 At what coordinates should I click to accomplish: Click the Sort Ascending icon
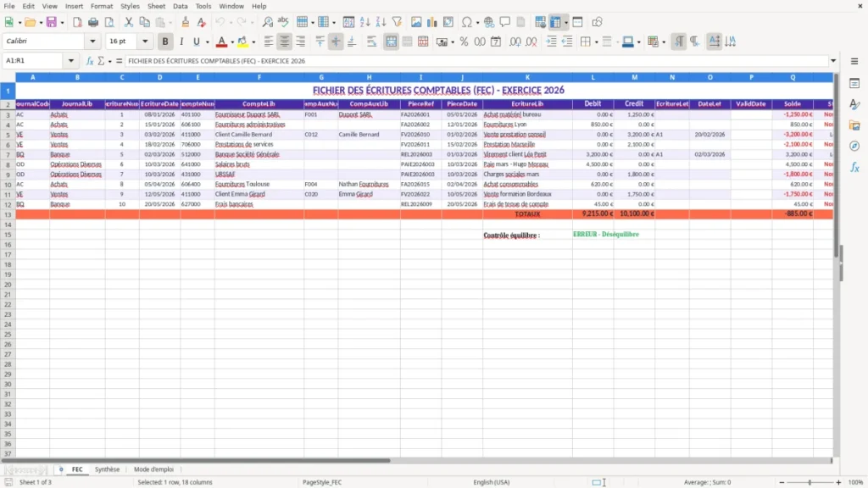coord(364,22)
